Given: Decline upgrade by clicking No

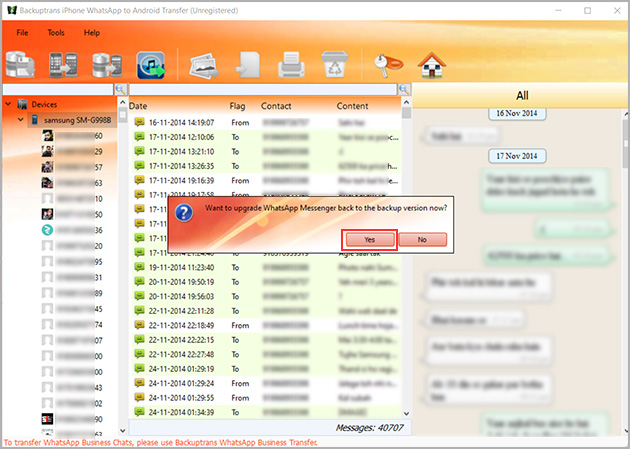Looking at the screenshot, I should coord(422,239).
